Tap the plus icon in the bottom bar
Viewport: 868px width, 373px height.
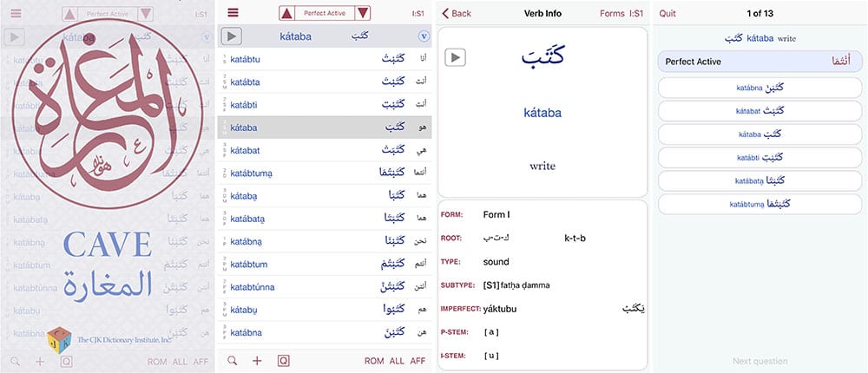[x=257, y=361]
